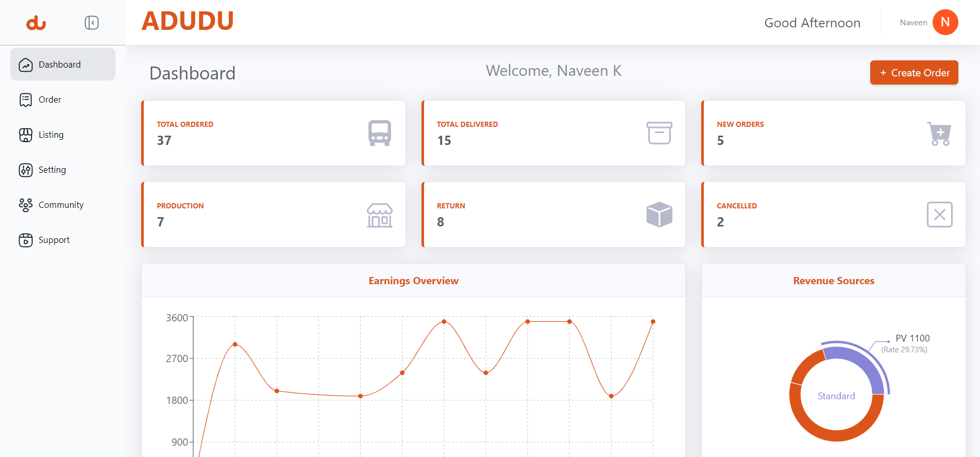
Task: Click the first peak point on Earnings chart
Action: click(x=235, y=344)
